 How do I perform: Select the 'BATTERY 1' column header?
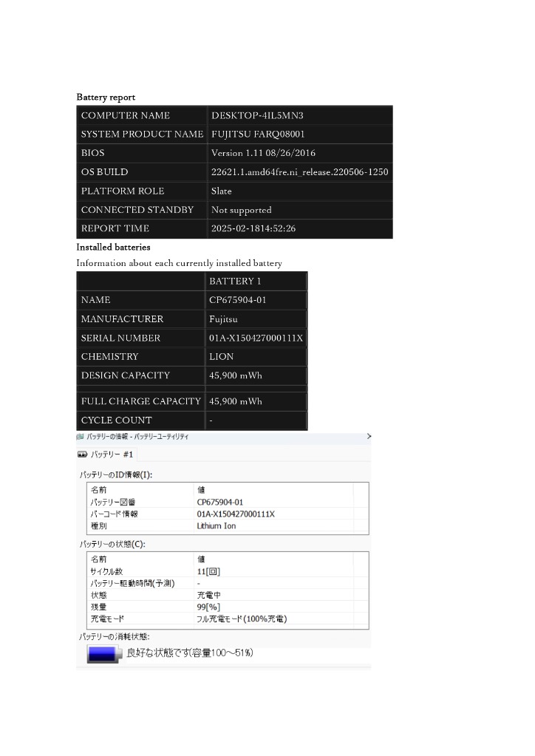[x=256, y=281]
